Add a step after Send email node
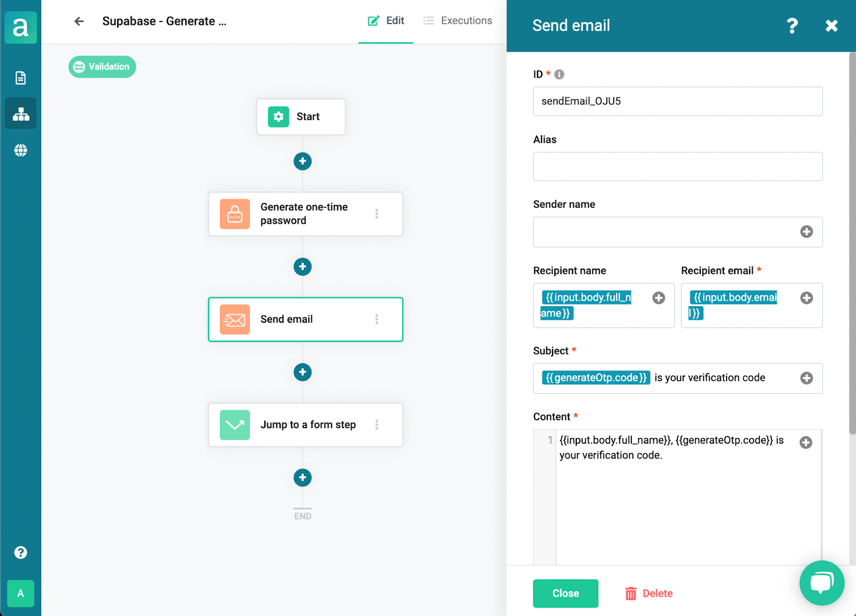This screenshot has height=616, width=856. 302,372
